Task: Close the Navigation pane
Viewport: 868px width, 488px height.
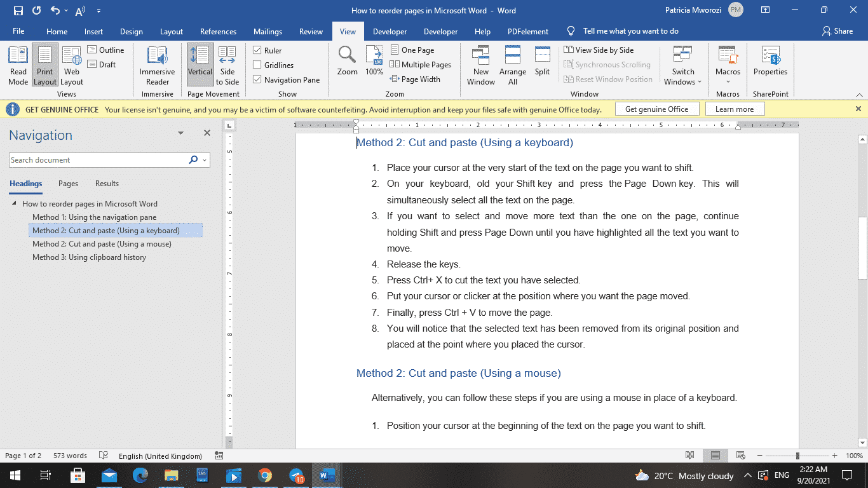Action: click(x=207, y=133)
